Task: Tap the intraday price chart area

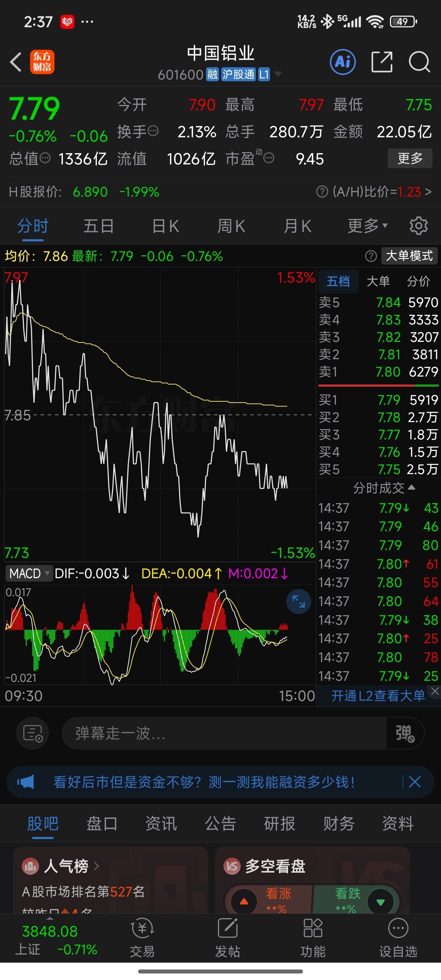Action: [x=160, y=415]
